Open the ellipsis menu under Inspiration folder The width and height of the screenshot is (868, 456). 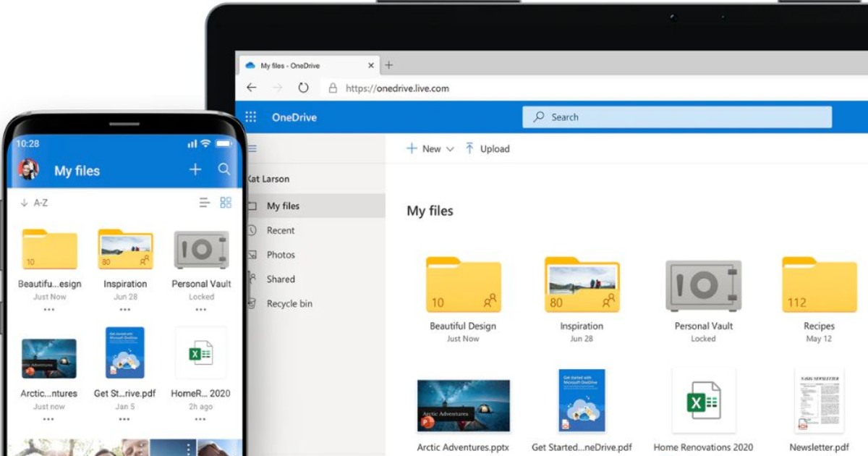tap(126, 310)
